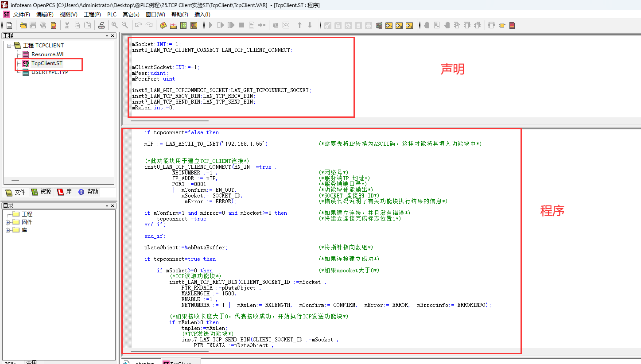Viewport: 641px width, 364px height.
Task: Click the new file icon in toolbar
Action: [9, 25]
